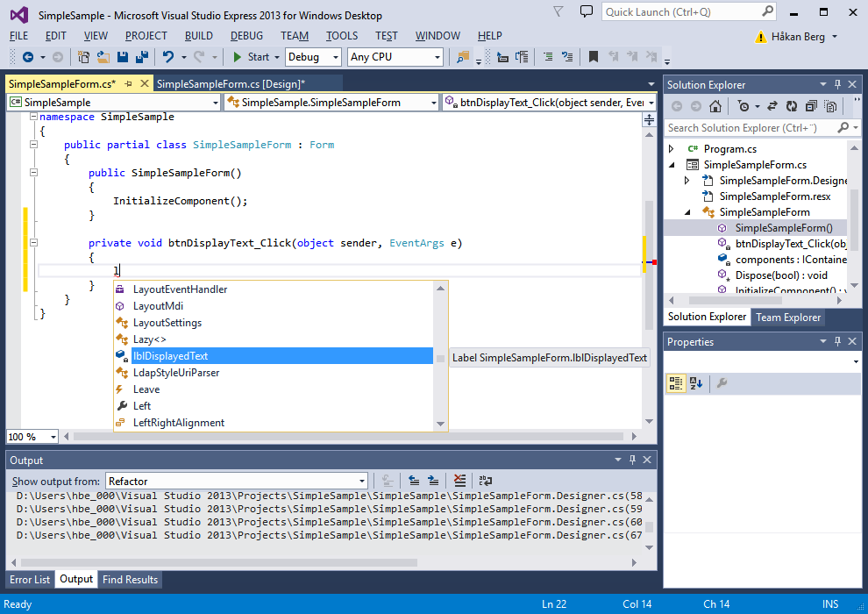The image size is (868, 614).
Task: Click the Alphabetical sort button in Properties
Action: coord(696,383)
